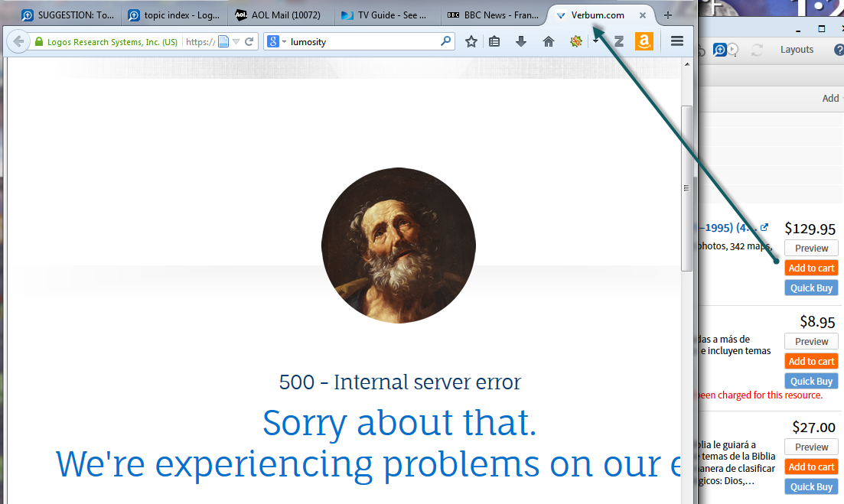This screenshot has height=504, width=844.
Task: Click the grey refresh icon in Logos window
Action: [x=757, y=50]
